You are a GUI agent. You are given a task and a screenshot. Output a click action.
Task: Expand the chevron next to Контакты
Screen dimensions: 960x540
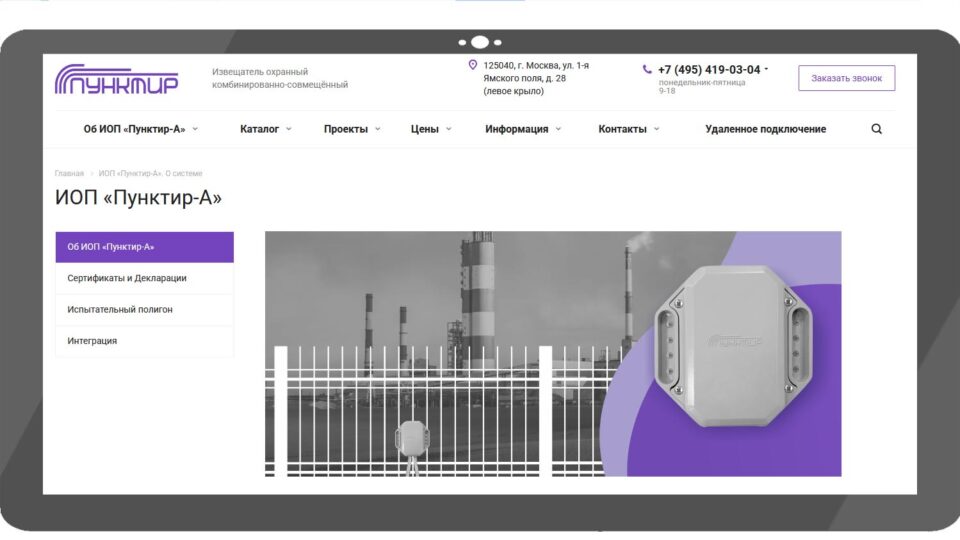click(657, 129)
